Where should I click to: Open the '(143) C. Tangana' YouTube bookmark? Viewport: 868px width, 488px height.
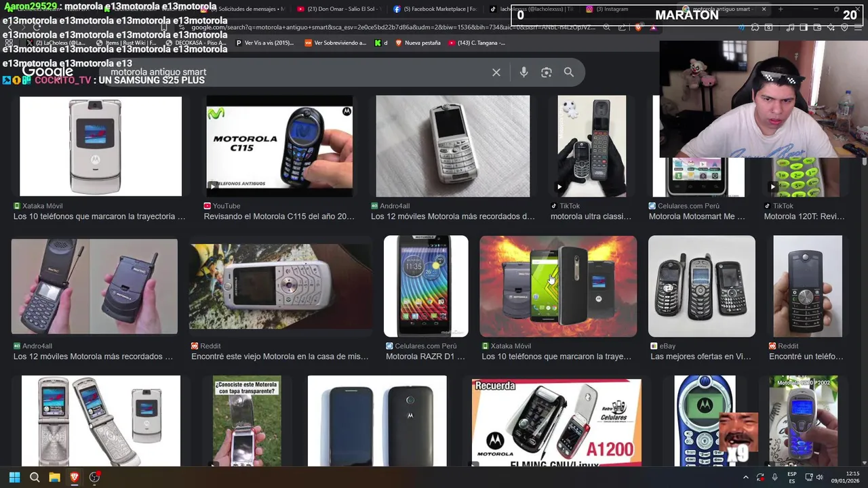[x=477, y=43]
